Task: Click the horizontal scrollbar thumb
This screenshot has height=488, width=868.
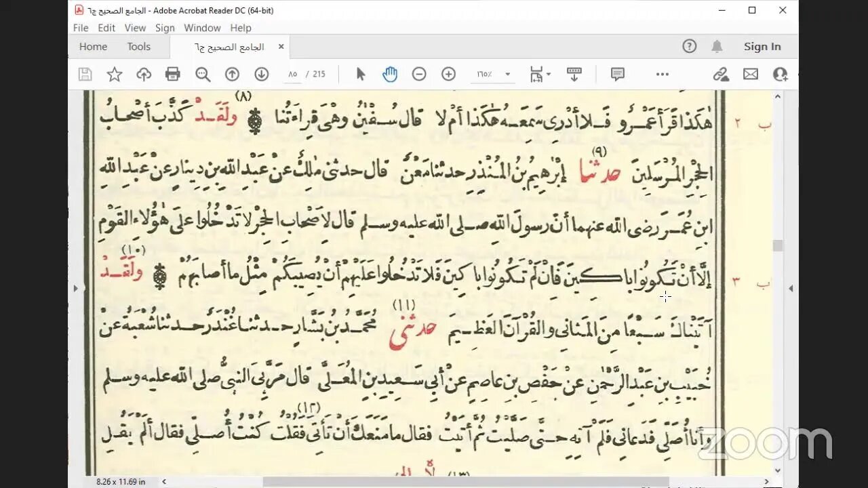Action: 466,481
